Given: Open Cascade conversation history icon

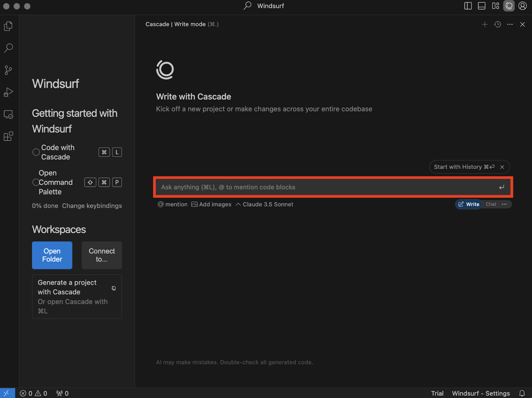Looking at the screenshot, I should 497,24.
